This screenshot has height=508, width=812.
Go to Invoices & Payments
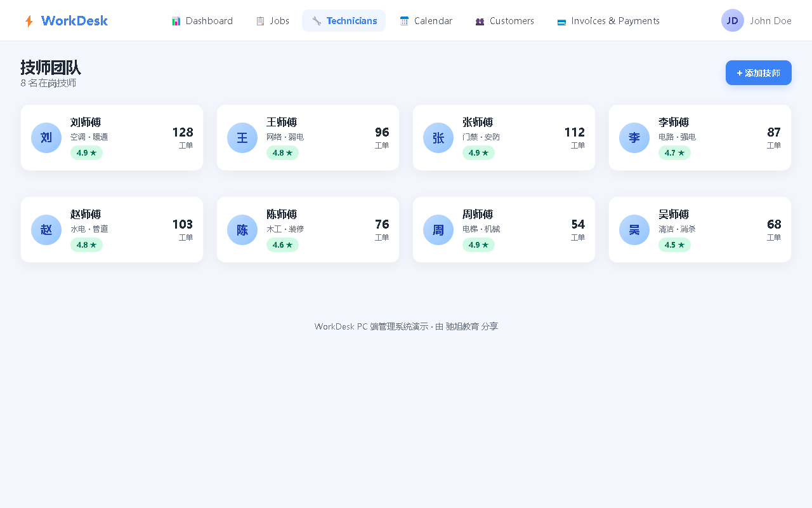coord(608,20)
